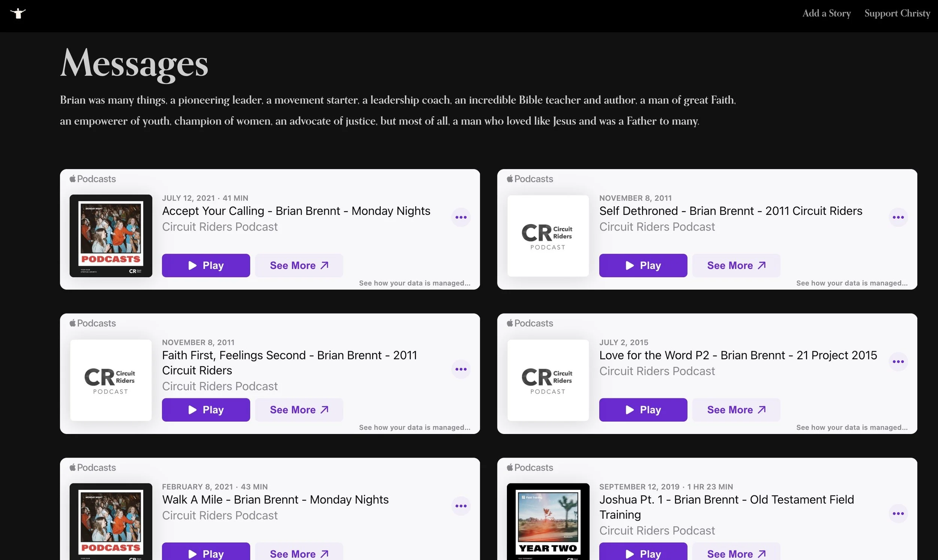Open options menu for Faith First, Feelings Second
This screenshot has height=560, width=938.
click(461, 369)
